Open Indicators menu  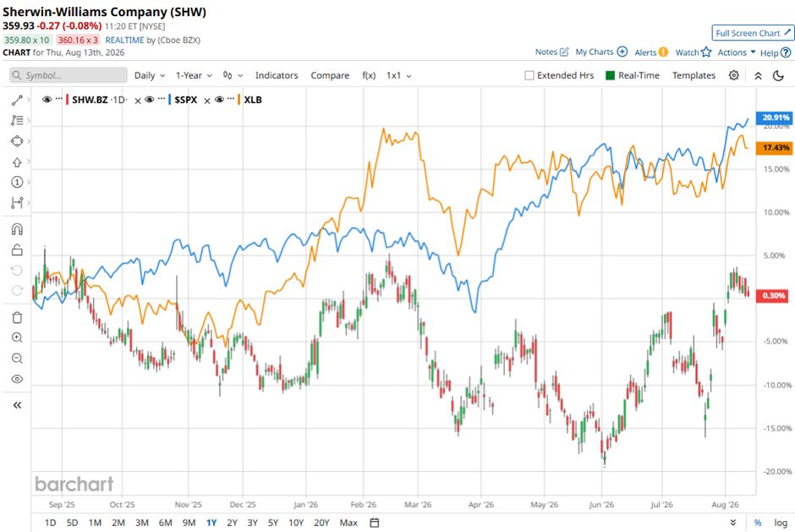[277, 75]
